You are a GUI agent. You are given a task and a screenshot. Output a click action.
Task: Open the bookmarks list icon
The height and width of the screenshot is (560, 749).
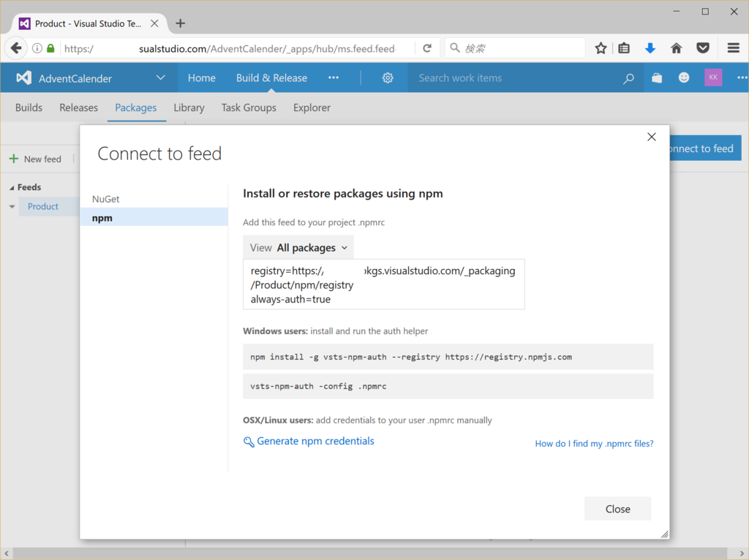pos(624,48)
